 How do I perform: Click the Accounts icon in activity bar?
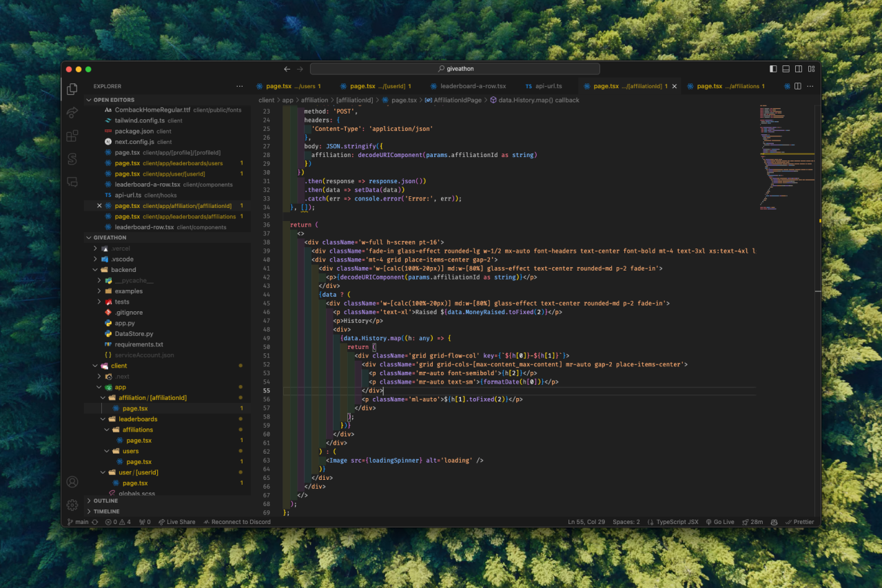pyautogui.click(x=72, y=482)
